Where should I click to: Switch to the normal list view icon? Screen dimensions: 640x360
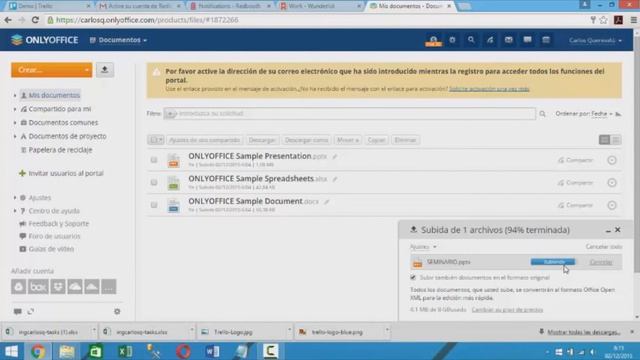point(604,140)
